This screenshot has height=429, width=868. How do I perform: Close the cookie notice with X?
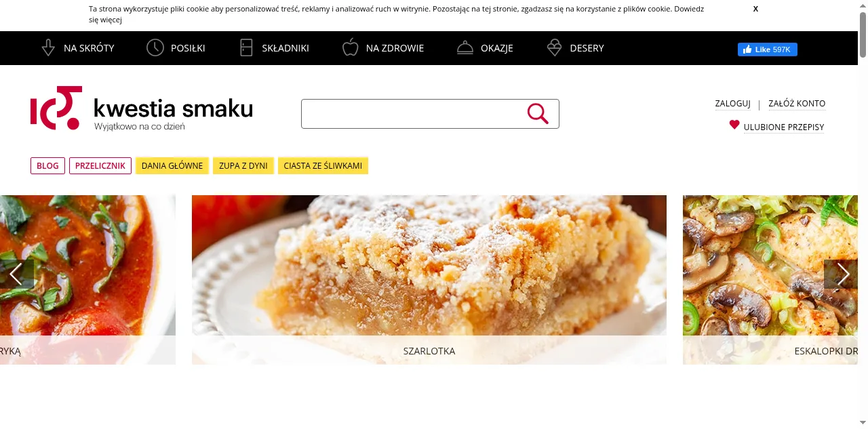(755, 9)
